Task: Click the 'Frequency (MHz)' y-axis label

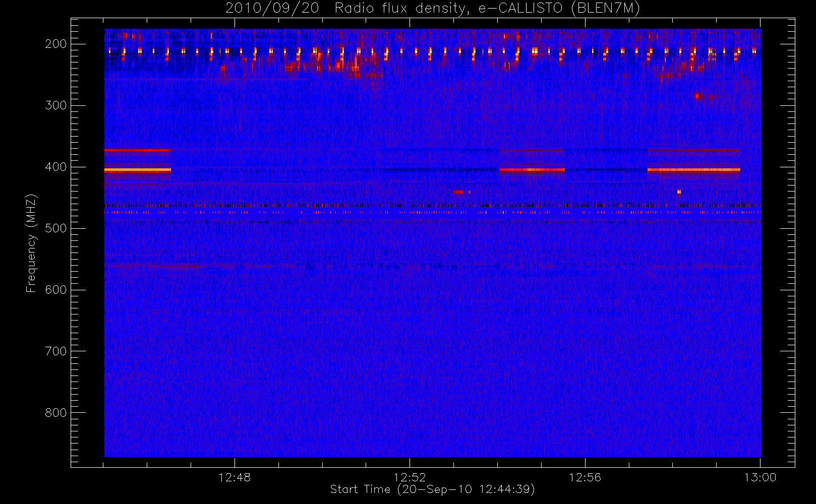Action: coord(31,243)
